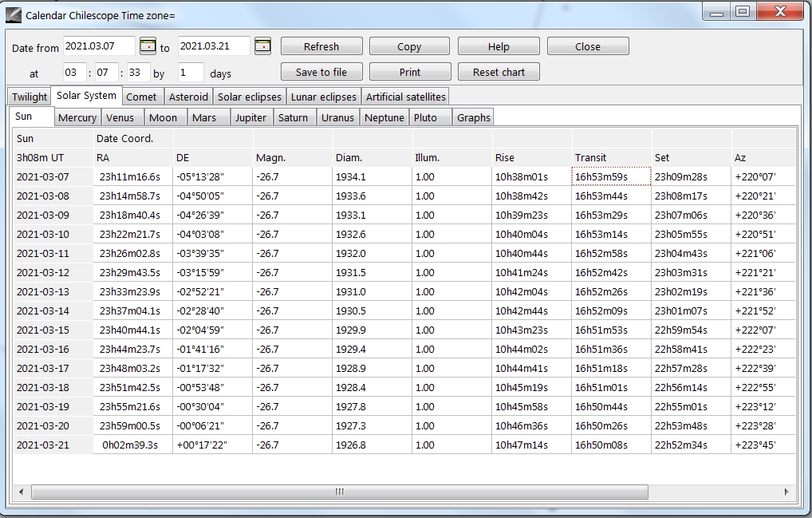Click the horizontal scrollbar left arrow
812x518 pixels.
(22, 492)
